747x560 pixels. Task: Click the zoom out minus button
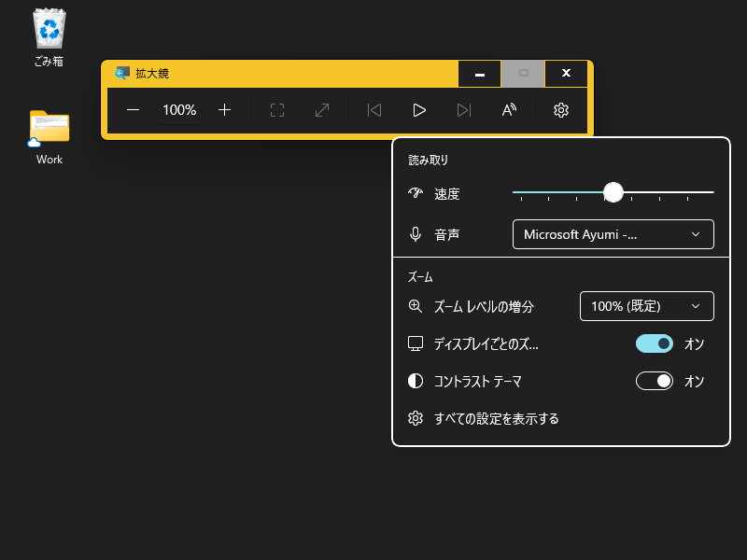[x=133, y=110]
